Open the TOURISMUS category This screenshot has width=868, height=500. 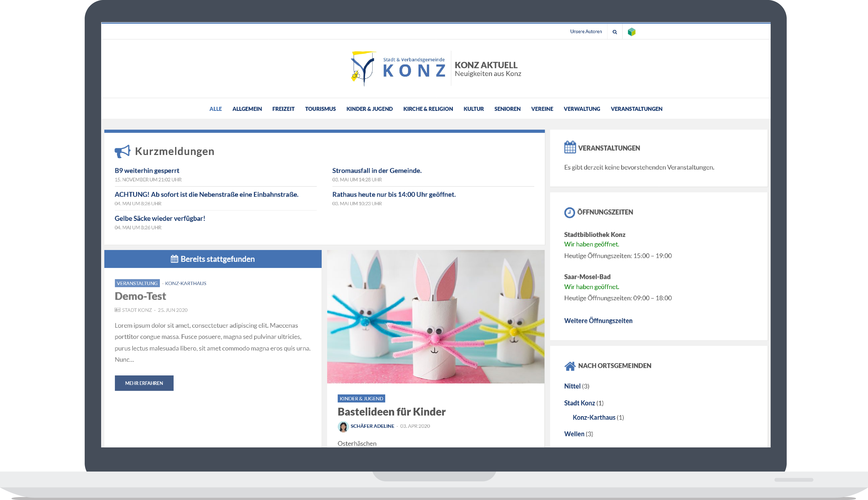click(320, 109)
